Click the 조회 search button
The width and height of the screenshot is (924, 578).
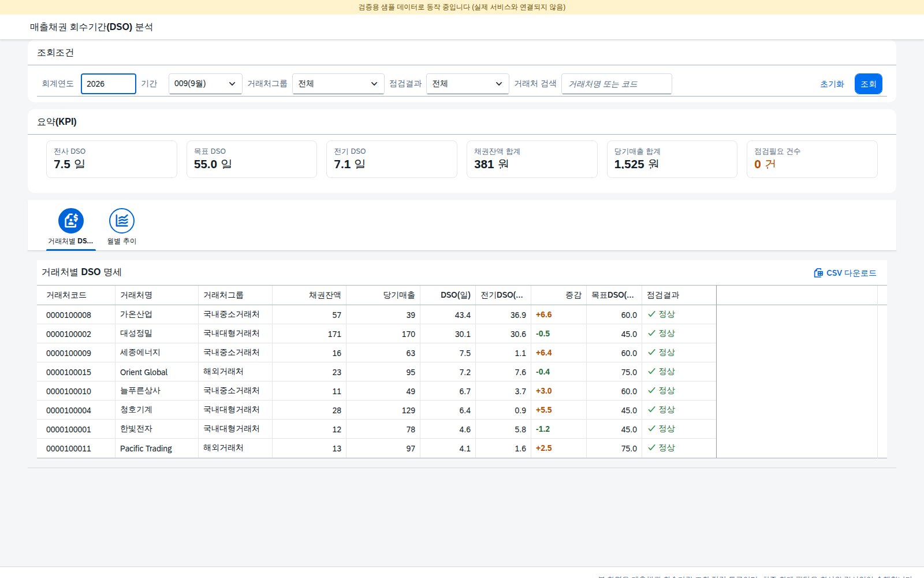tap(869, 84)
